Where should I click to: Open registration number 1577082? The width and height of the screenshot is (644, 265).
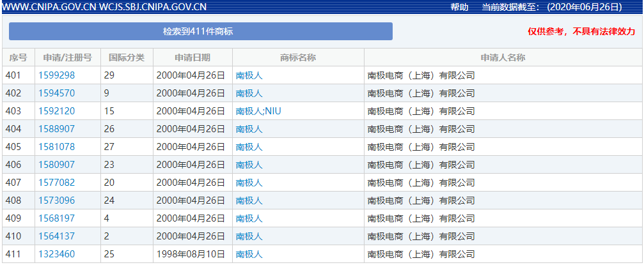57,183
